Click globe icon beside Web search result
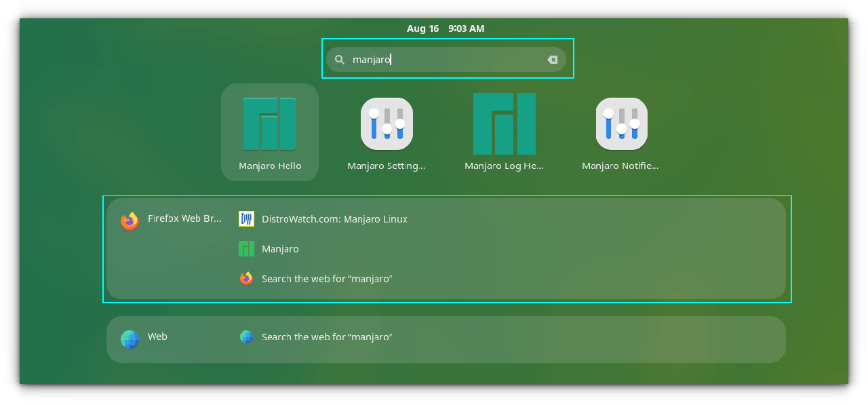Viewport: 868px width, 405px height. point(246,337)
